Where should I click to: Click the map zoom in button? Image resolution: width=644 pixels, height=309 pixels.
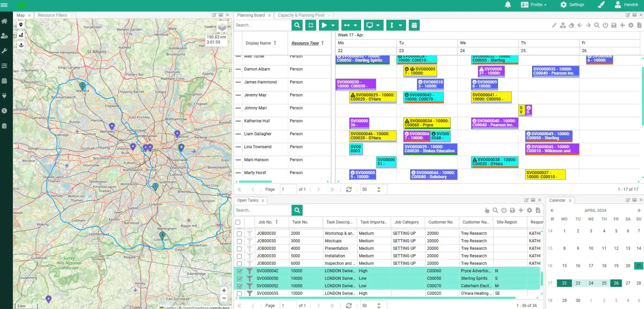[x=224, y=291]
